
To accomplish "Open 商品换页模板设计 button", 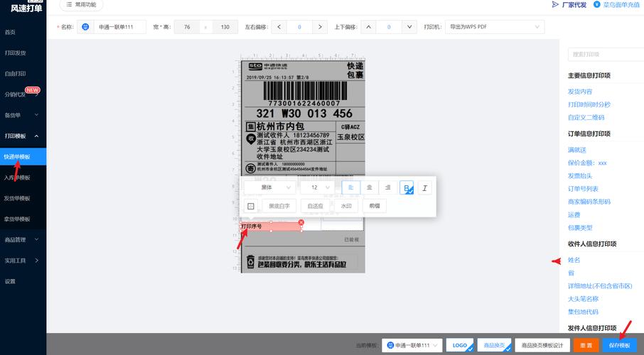I will click(x=542, y=345).
